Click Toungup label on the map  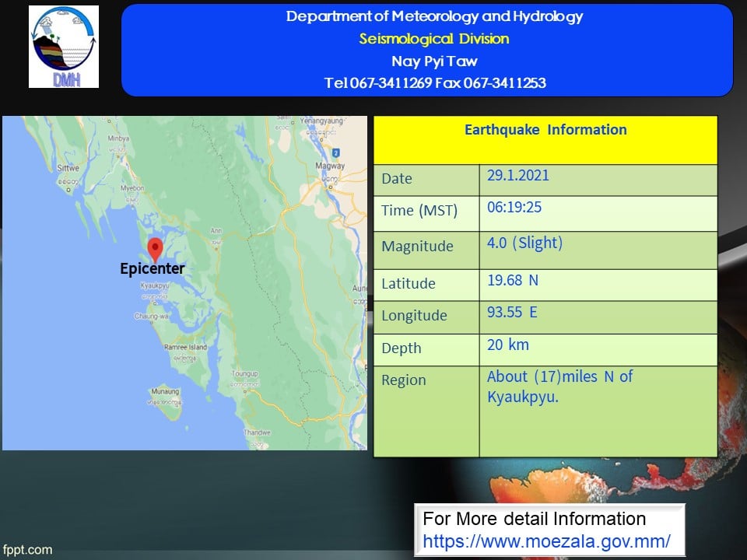[245, 373]
